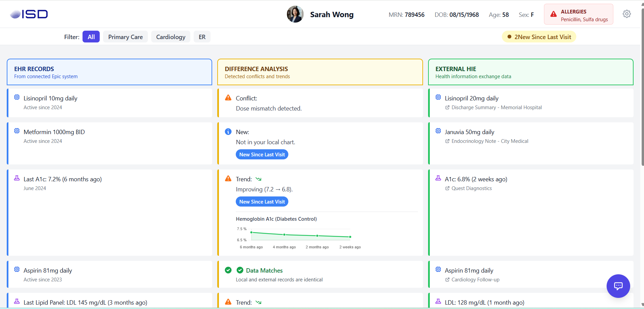Select the All filter

(x=91, y=36)
